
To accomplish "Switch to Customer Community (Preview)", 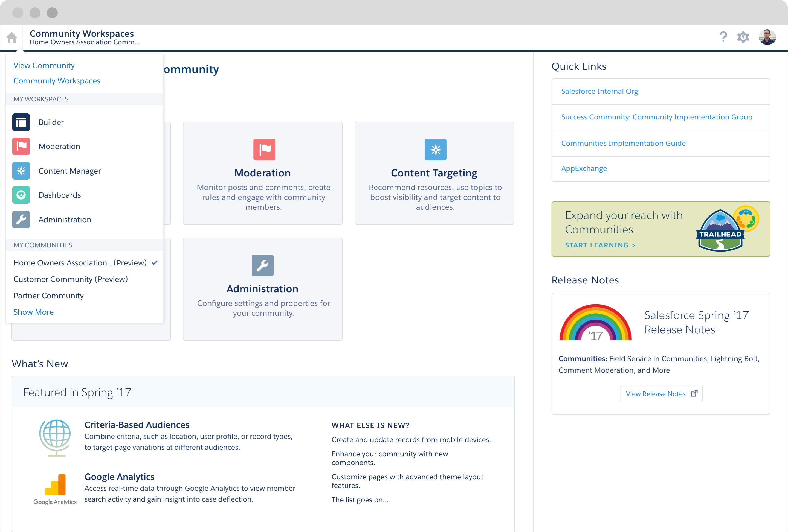I will (x=71, y=279).
